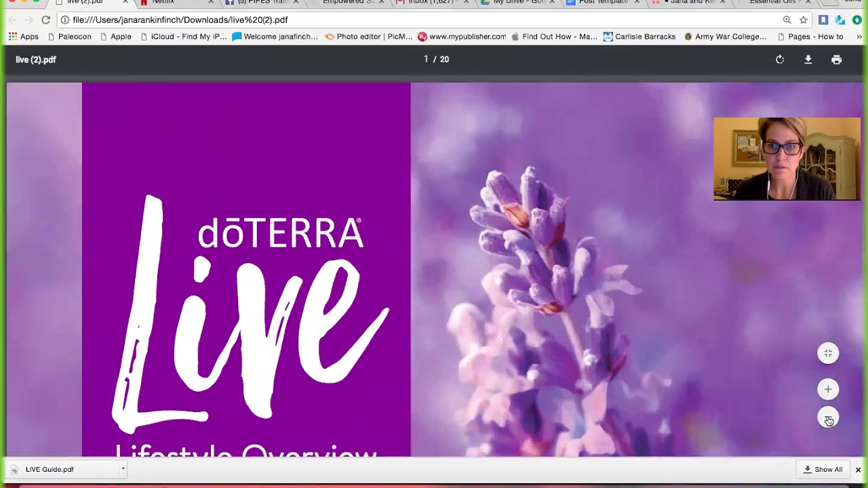
Task: Open the Carlisle Barracks bookmark
Action: (x=639, y=37)
